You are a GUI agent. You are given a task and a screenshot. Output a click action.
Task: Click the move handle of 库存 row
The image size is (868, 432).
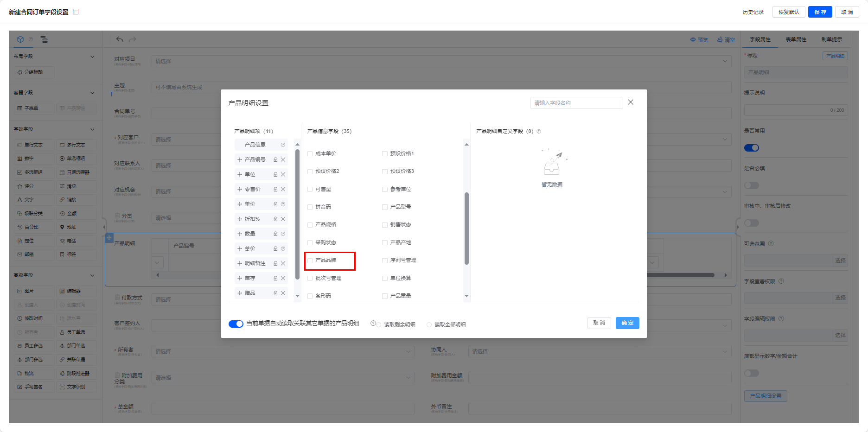point(240,278)
